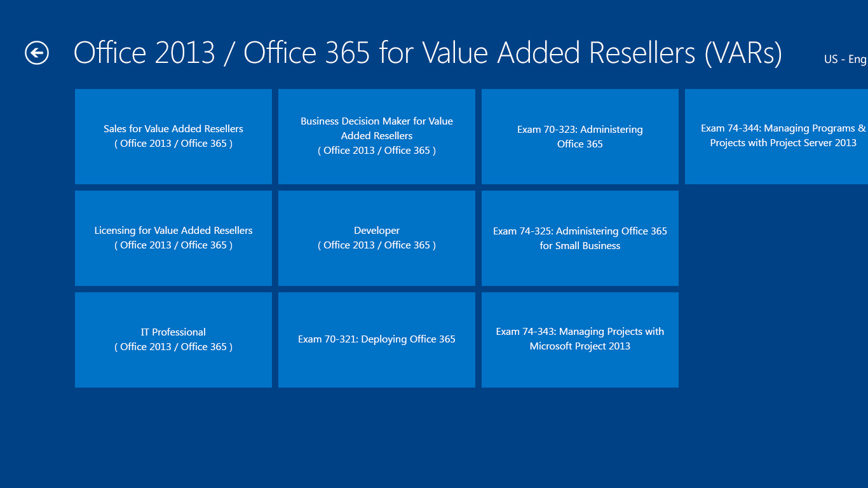This screenshot has width=868, height=488.
Task: Click the page title Office 2013 / Office 365 for VARs
Action: click(428, 53)
